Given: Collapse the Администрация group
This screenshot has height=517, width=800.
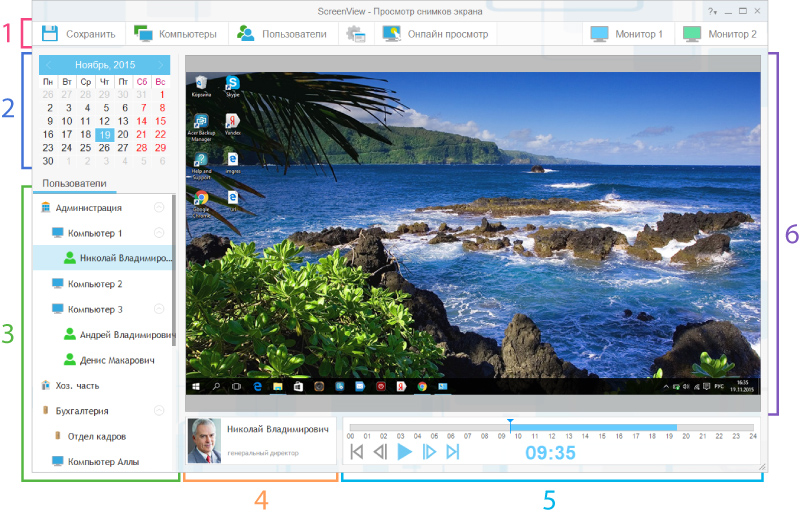Looking at the screenshot, I should tap(159, 208).
